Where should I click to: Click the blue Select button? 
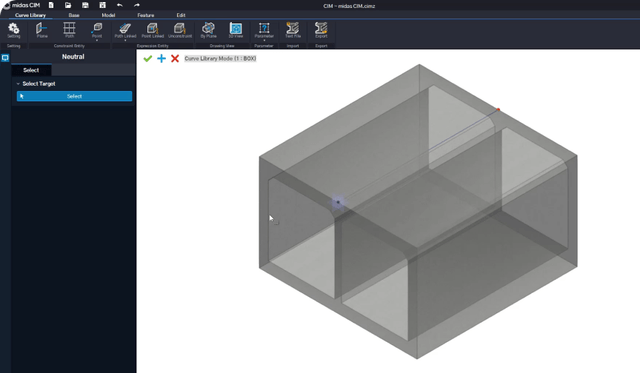[x=74, y=96]
